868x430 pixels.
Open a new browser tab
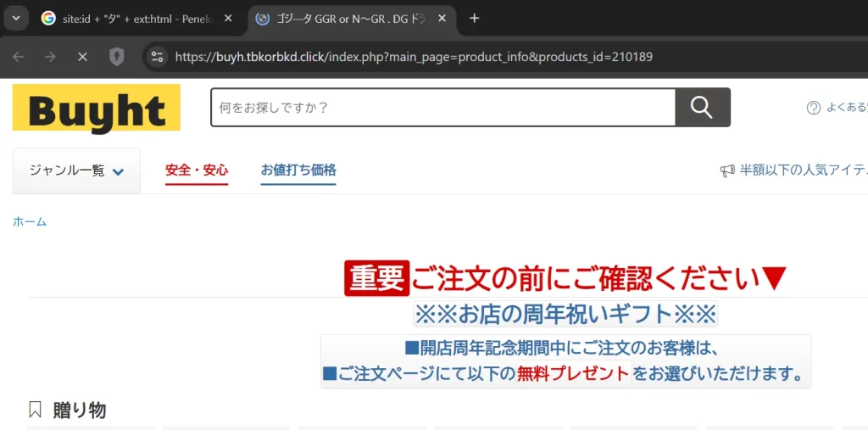pyautogui.click(x=474, y=19)
